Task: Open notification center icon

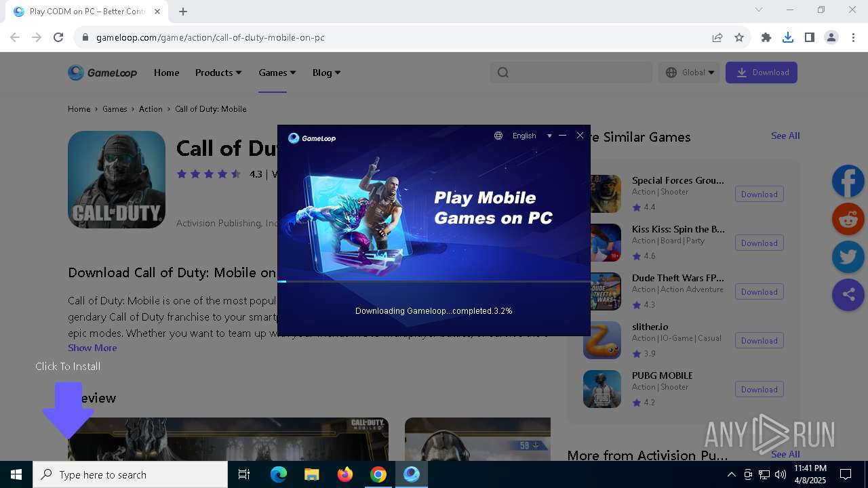Action: click(846, 474)
